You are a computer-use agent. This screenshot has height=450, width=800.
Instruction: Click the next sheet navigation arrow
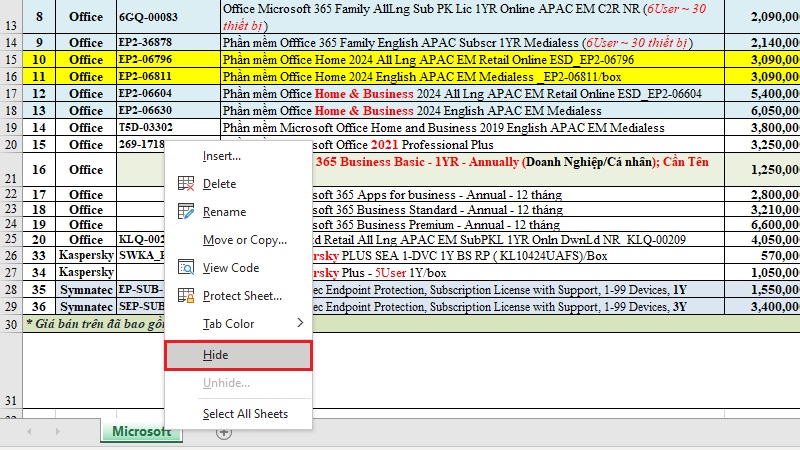[x=58, y=432]
